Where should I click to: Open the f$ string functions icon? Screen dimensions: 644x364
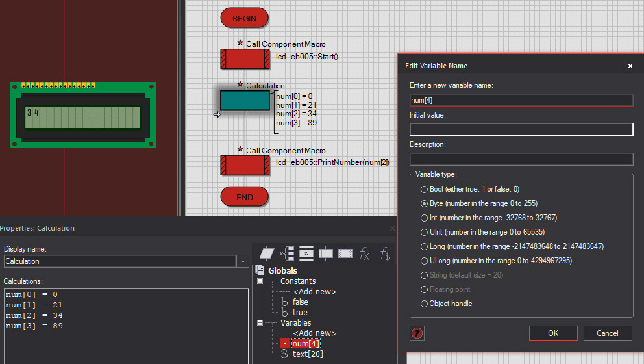click(x=384, y=253)
